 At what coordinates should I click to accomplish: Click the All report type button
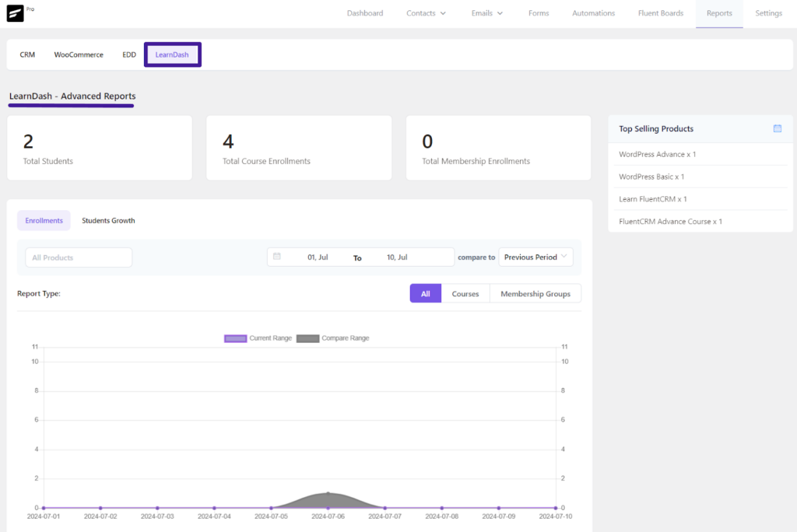coord(425,293)
